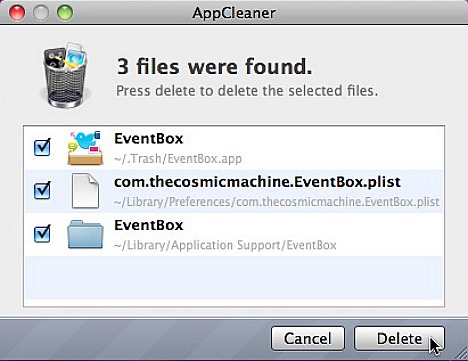Viewport: 468px width, 361px height.
Task: Zoom the window with the green button
Action: tap(65, 13)
